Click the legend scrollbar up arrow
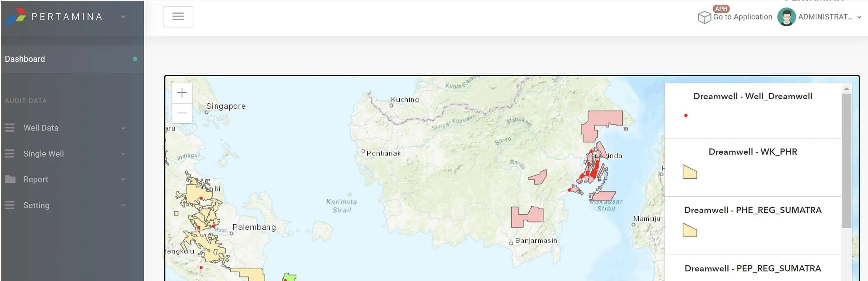 846,88
